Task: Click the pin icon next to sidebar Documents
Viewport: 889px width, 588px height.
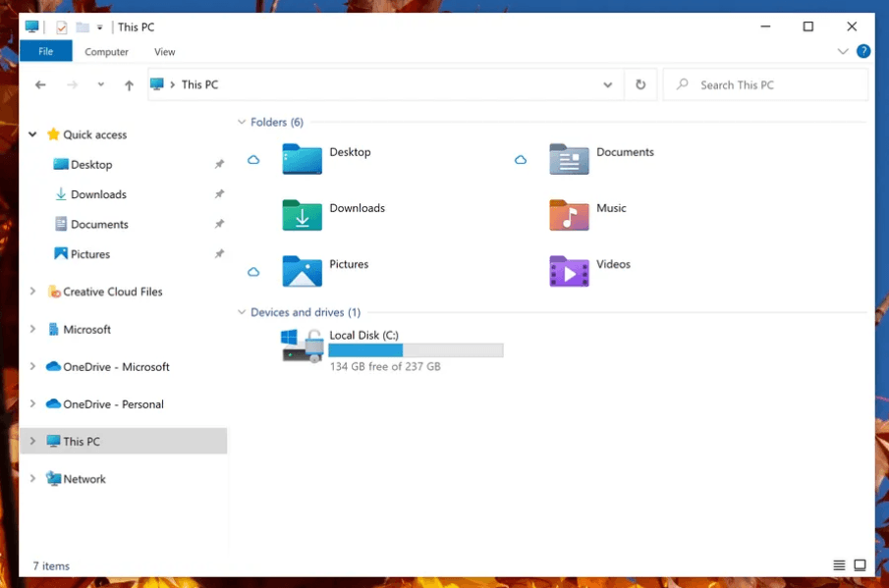Action: coord(219,225)
